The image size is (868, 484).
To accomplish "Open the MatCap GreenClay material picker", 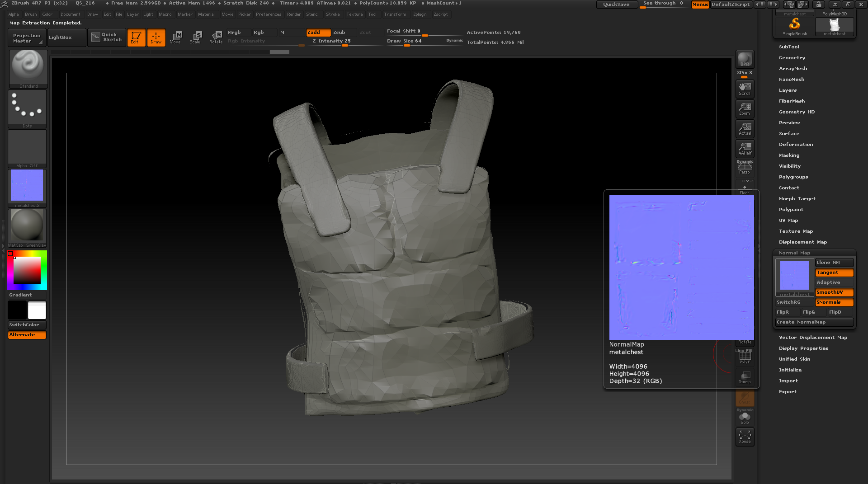I will coord(27,228).
